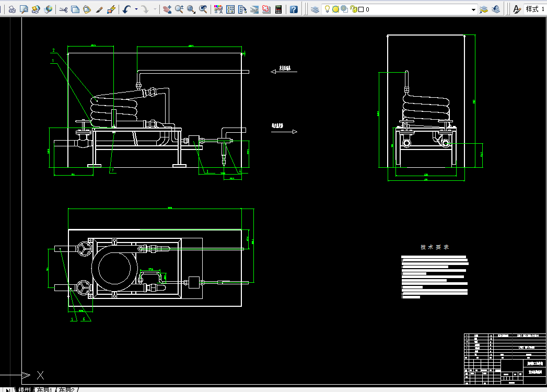Viewport: 547px width, 392px height.
Task: Open the Text Style manager icon
Action: (517, 9)
